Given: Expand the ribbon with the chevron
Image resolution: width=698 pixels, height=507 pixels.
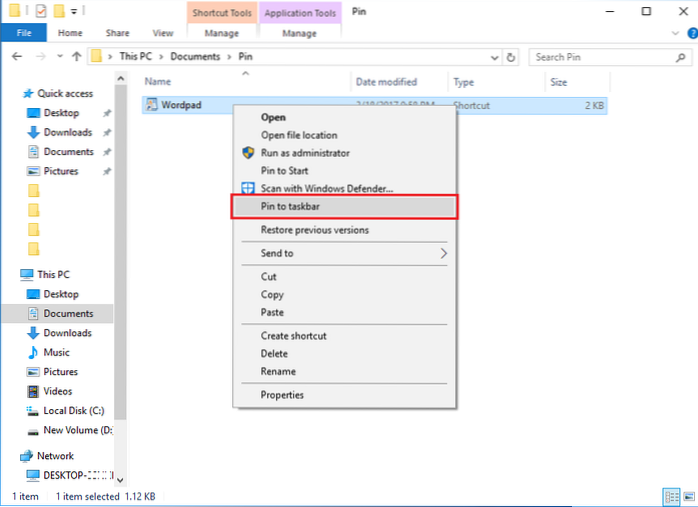Looking at the screenshot, I should 673,32.
